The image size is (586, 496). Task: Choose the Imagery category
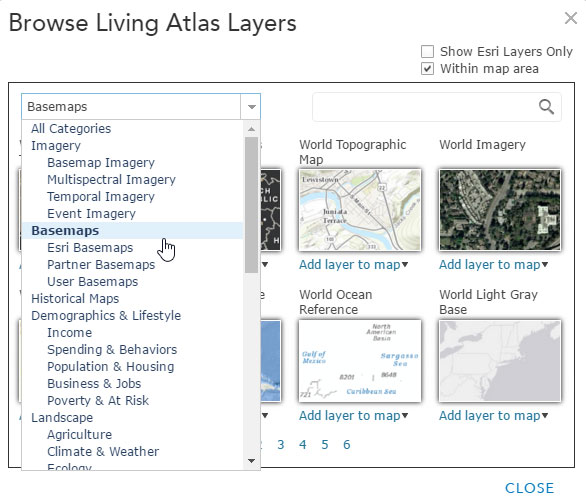pos(56,146)
